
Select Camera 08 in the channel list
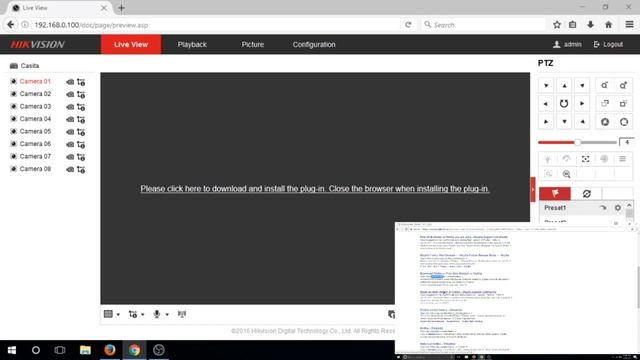(35, 169)
